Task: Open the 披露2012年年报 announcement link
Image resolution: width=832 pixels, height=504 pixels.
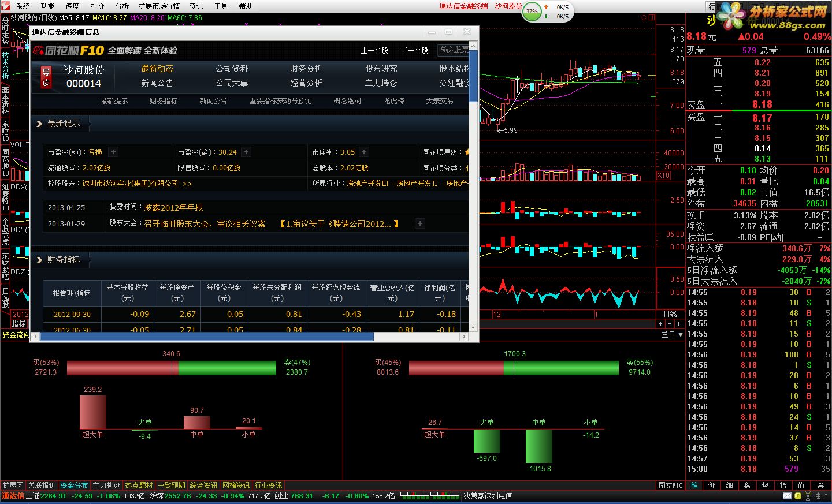Action: click(173, 207)
